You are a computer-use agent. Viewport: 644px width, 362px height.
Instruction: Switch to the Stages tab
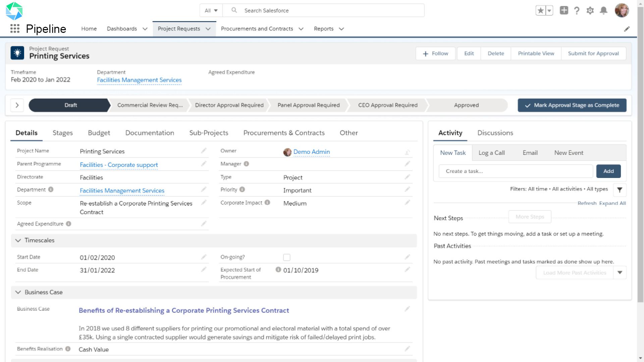click(63, 133)
